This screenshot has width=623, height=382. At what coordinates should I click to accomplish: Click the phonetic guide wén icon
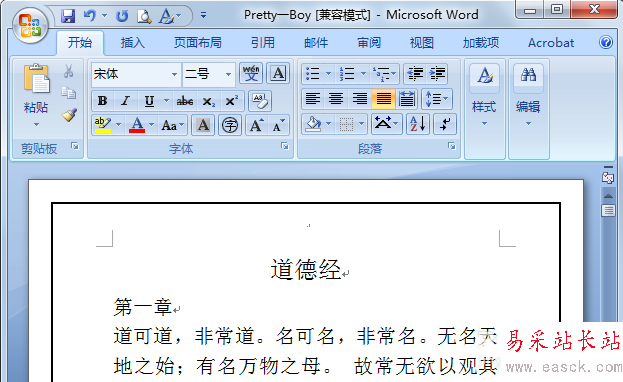coord(251,74)
